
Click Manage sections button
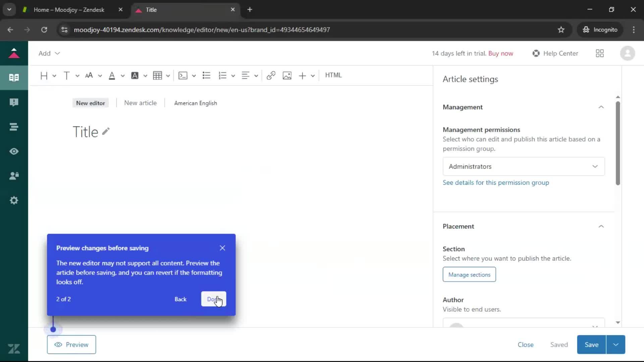[x=469, y=275]
